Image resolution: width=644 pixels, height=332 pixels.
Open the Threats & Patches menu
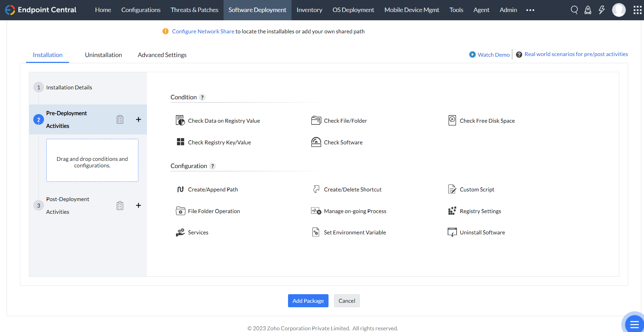194,10
